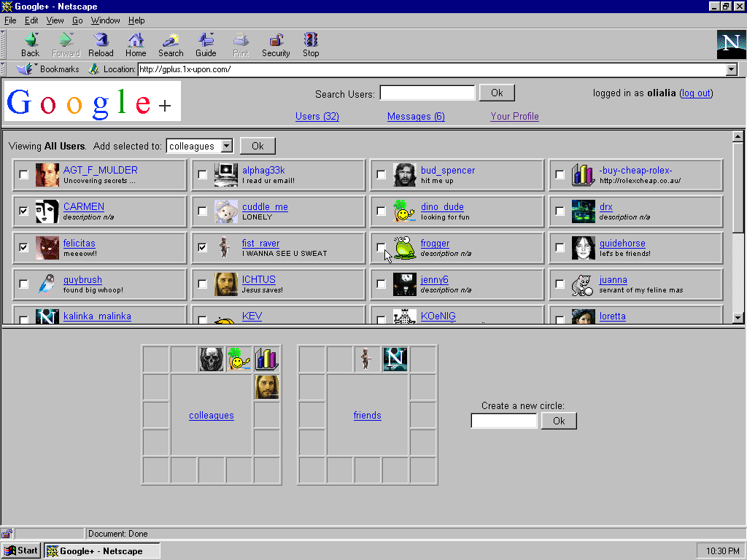This screenshot has width=747, height=560.
Task: Open the Messages (6) link
Action: (416, 117)
